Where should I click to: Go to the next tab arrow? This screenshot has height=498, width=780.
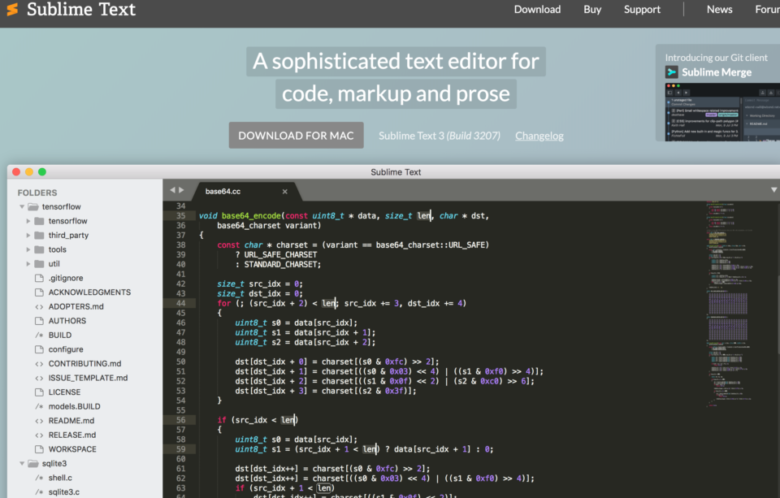(x=181, y=190)
